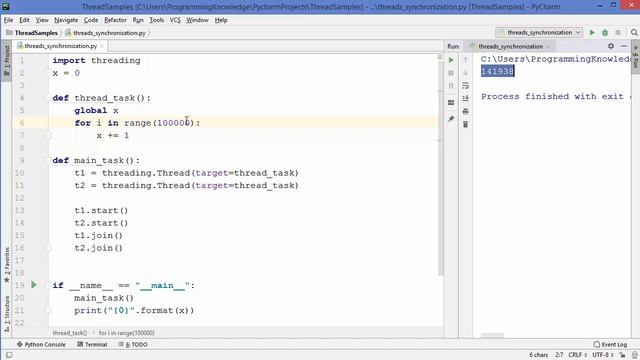Click fold marker at line 21
640x360 pixels.
tap(48, 310)
